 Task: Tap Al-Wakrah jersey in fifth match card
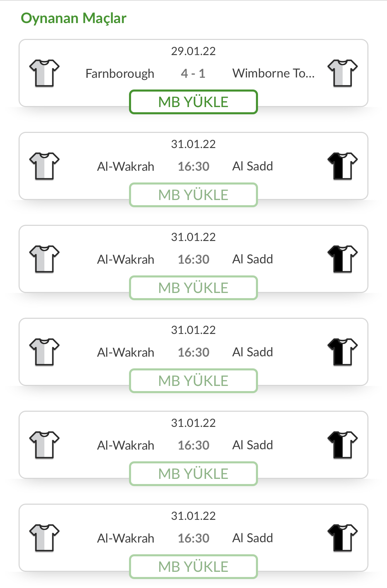(44, 445)
